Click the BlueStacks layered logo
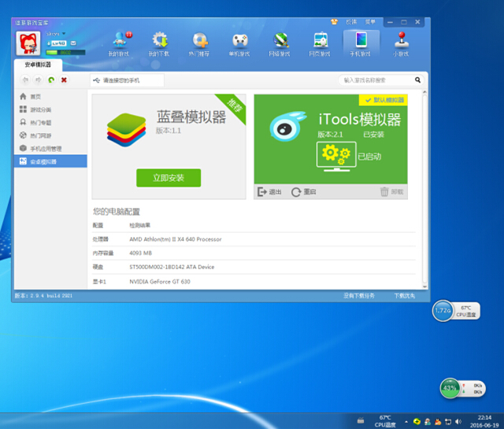The image size is (504, 429). click(x=126, y=130)
